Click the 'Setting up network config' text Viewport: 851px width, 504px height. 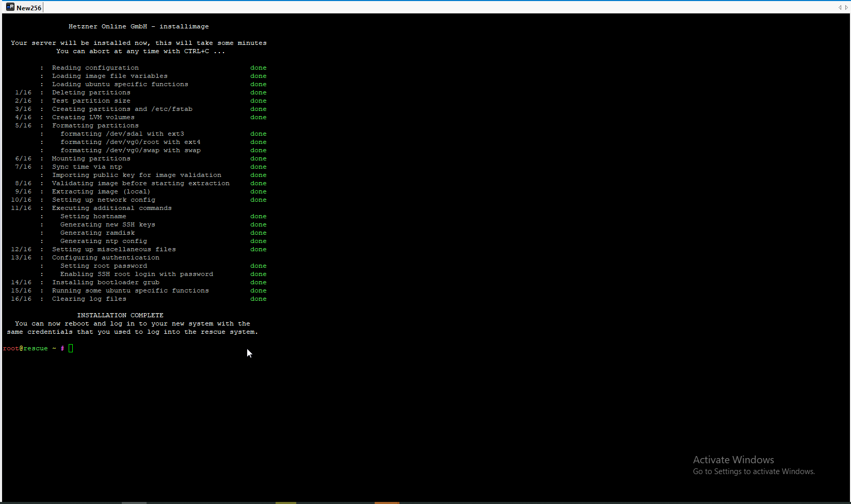pos(104,200)
